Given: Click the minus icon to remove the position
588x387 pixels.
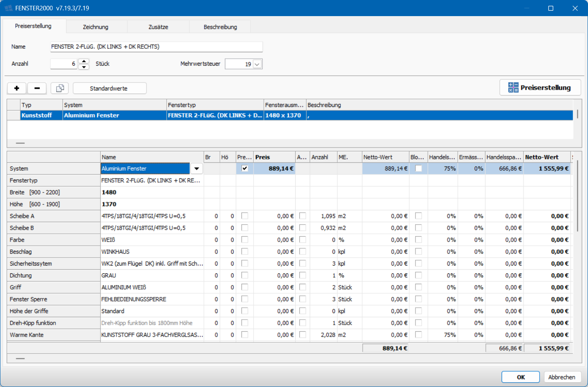Looking at the screenshot, I should tap(37, 88).
